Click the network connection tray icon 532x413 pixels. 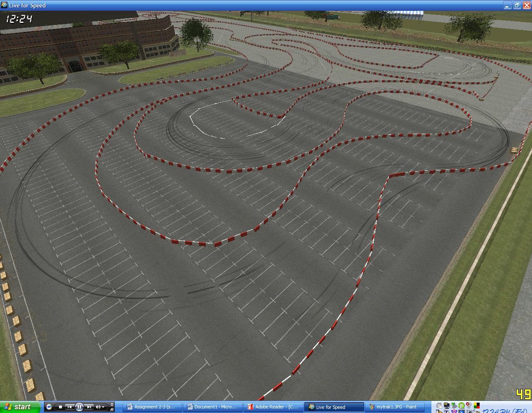[x=439, y=406]
